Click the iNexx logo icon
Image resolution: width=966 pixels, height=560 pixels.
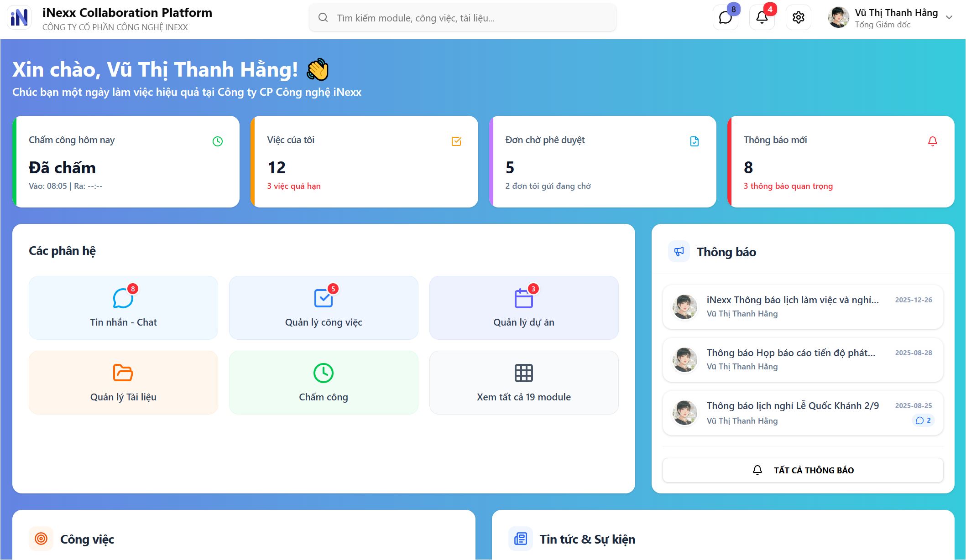(x=19, y=18)
